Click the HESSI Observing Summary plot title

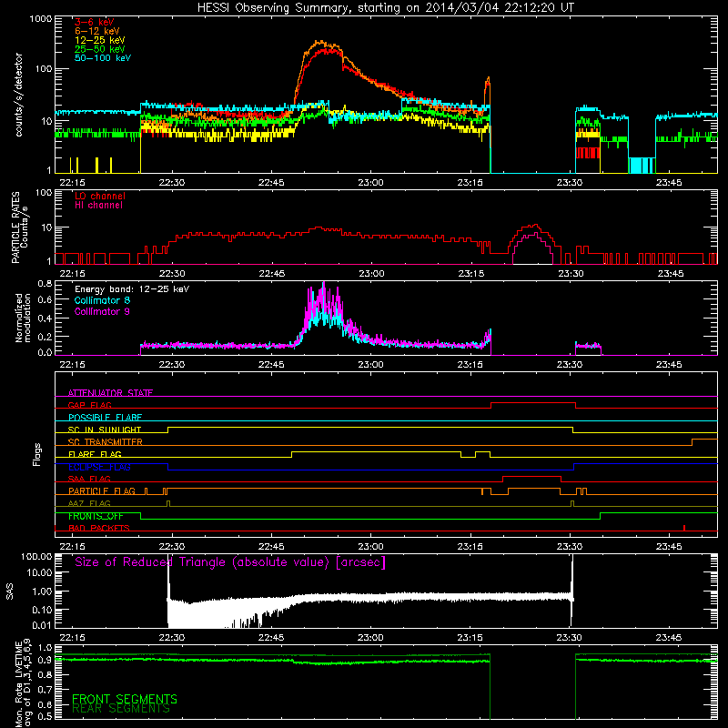click(x=385, y=8)
